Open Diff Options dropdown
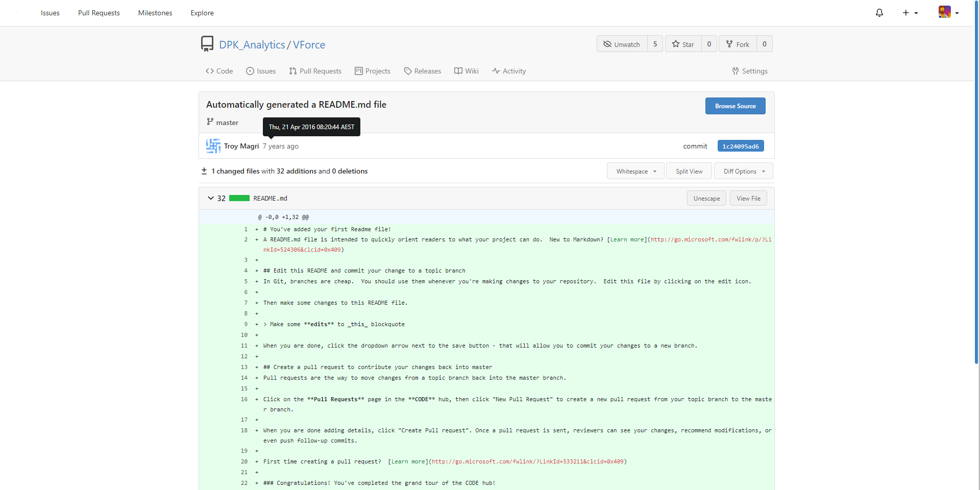 click(744, 171)
